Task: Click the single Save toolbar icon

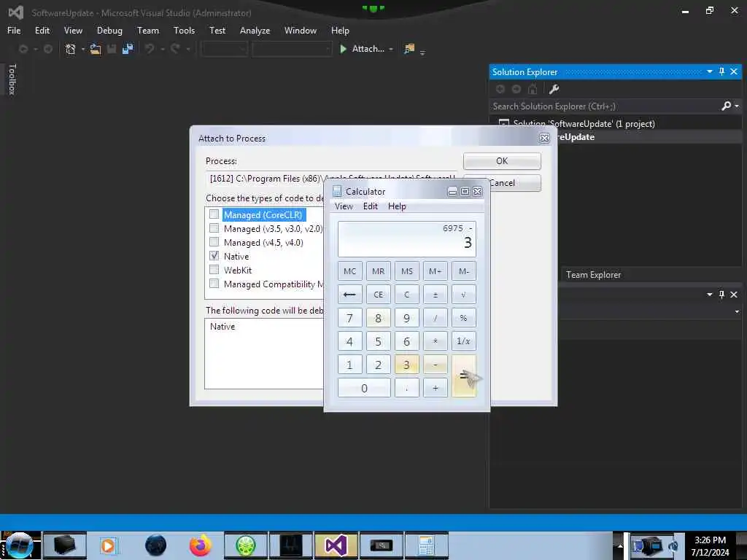Action: [x=112, y=49]
